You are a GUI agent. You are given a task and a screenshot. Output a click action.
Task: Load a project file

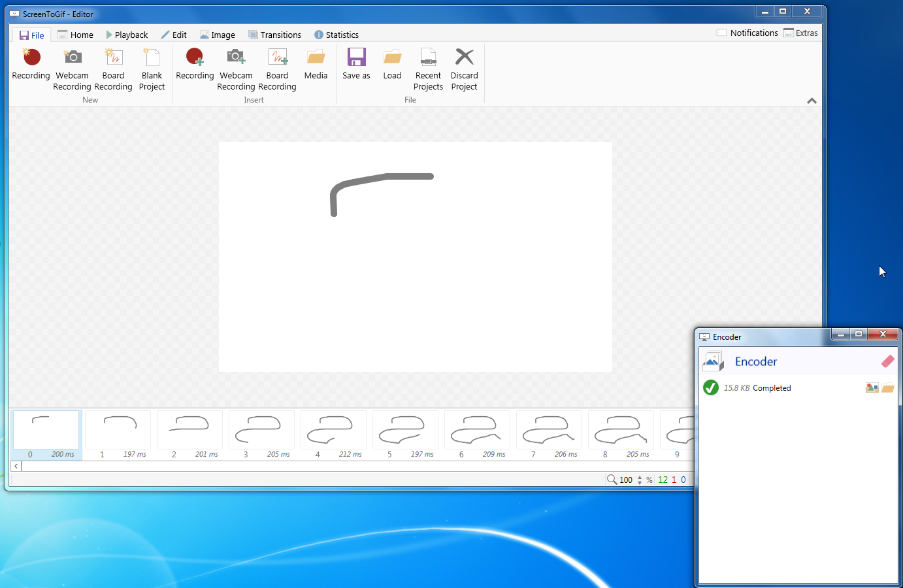click(x=392, y=65)
